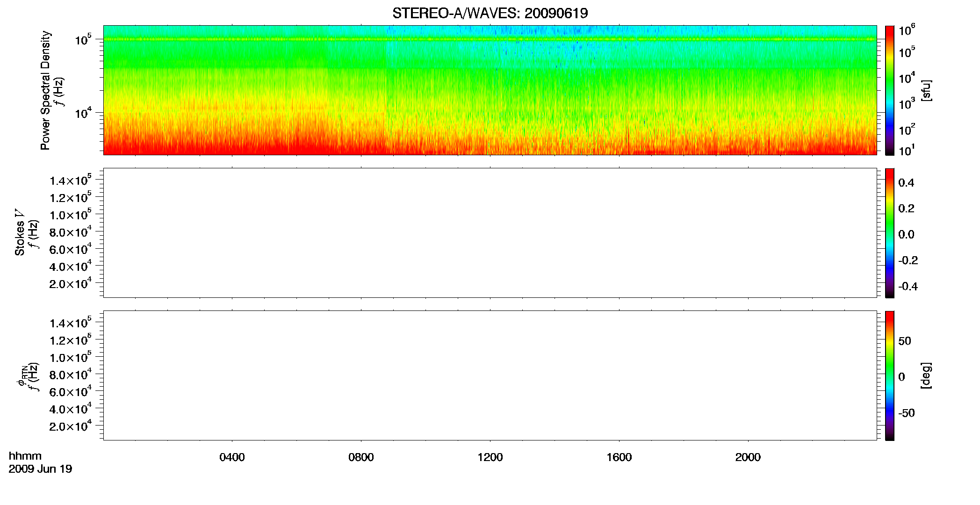This screenshot has width=980, height=505.
Task: Click the Stokes V axis label
Action: [x=20, y=232]
